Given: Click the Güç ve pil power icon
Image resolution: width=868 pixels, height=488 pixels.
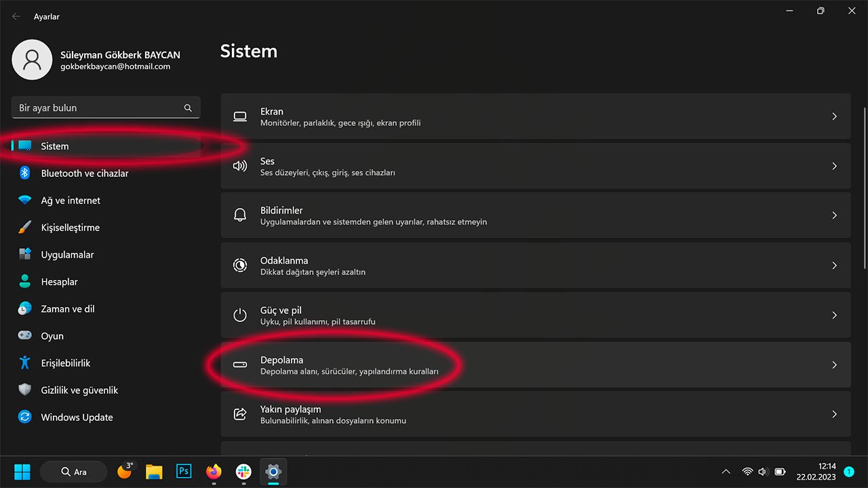Looking at the screenshot, I should click(240, 315).
